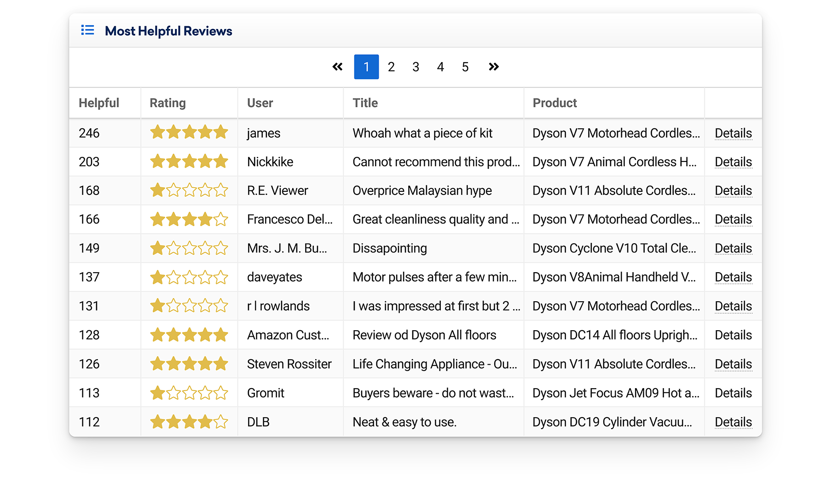Open Details for Nickkike's review
Viewport: 831px width, 504px height.
click(733, 162)
